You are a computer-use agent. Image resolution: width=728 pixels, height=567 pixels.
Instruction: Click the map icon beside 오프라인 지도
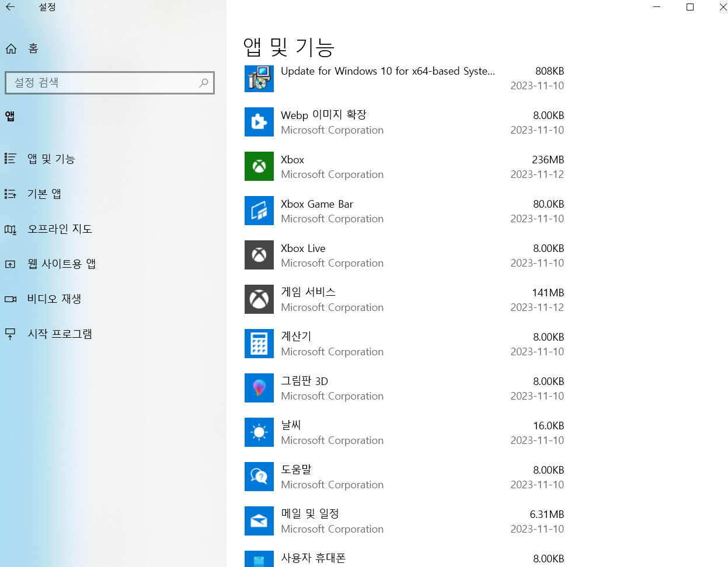[x=11, y=229]
